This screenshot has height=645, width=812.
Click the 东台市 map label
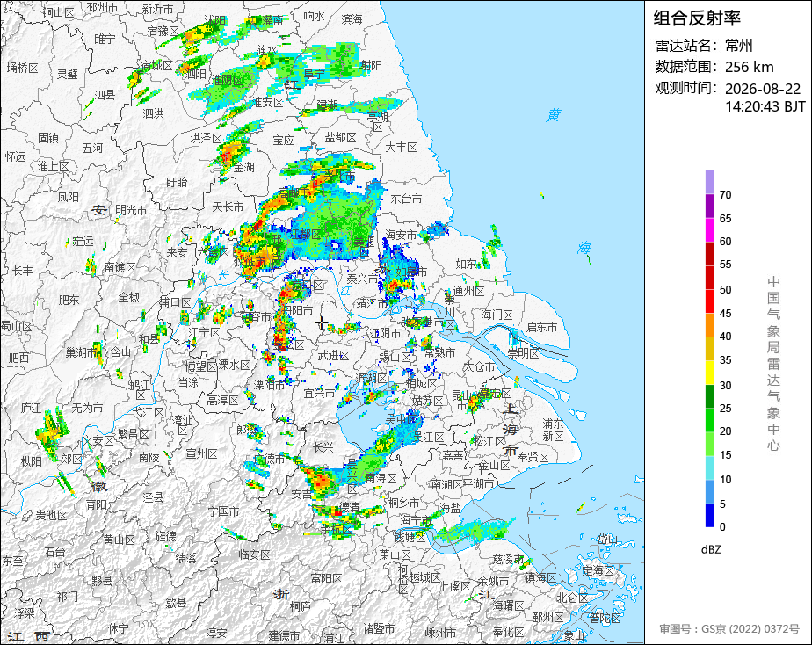pyautogui.click(x=406, y=199)
